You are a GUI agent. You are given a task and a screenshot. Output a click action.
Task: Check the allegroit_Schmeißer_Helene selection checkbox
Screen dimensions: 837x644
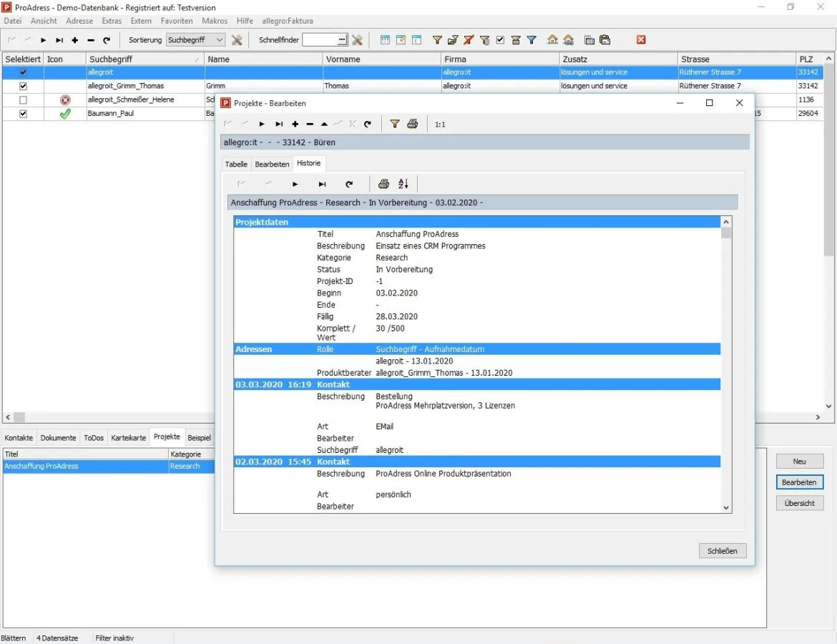[23, 99]
